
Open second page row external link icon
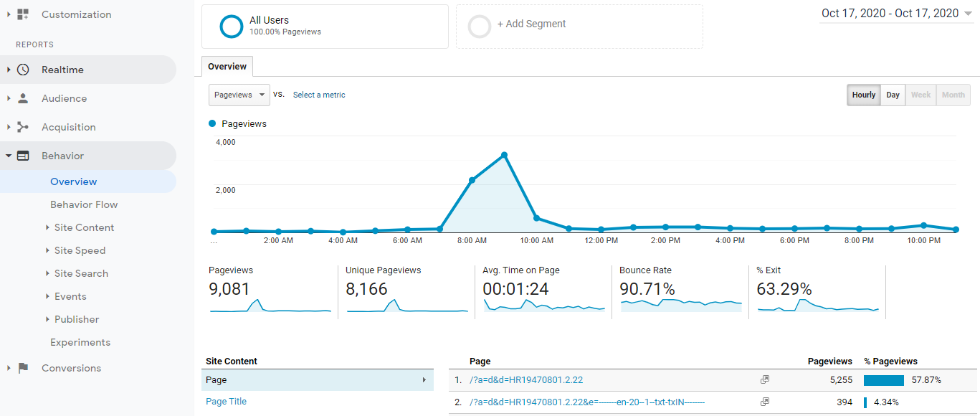765,402
